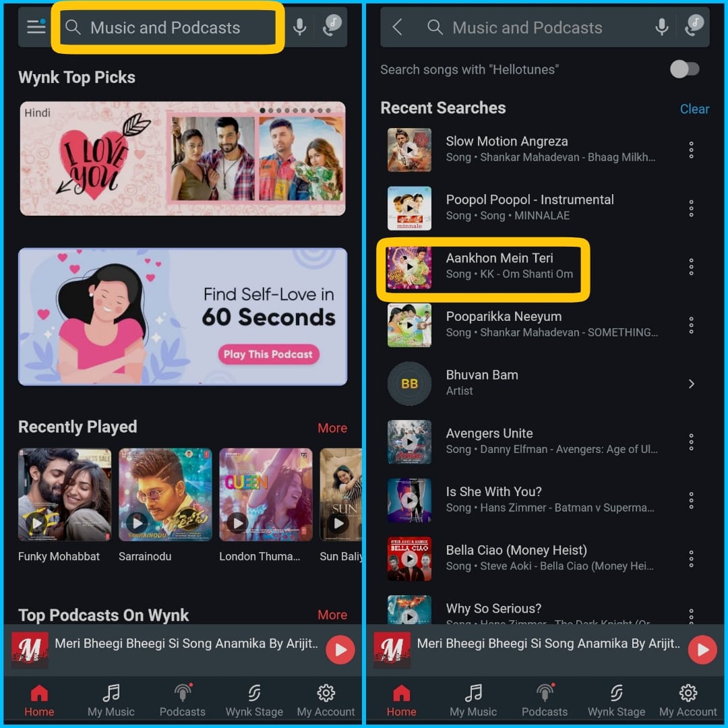This screenshot has width=728, height=728.
Task: Open Wynk Stage tab in right screen
Action: click(616, 700)
